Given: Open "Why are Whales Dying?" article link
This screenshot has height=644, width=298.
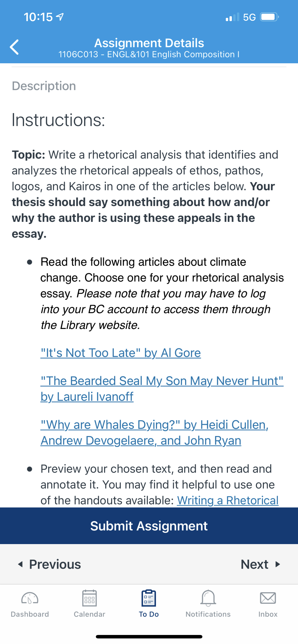Looking at the screenshot, I should pos(154,433).
